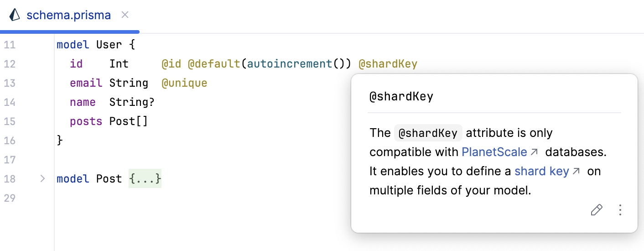Place cursor on model User keyword
Viewport: 644px width, 251px height.
73,45
